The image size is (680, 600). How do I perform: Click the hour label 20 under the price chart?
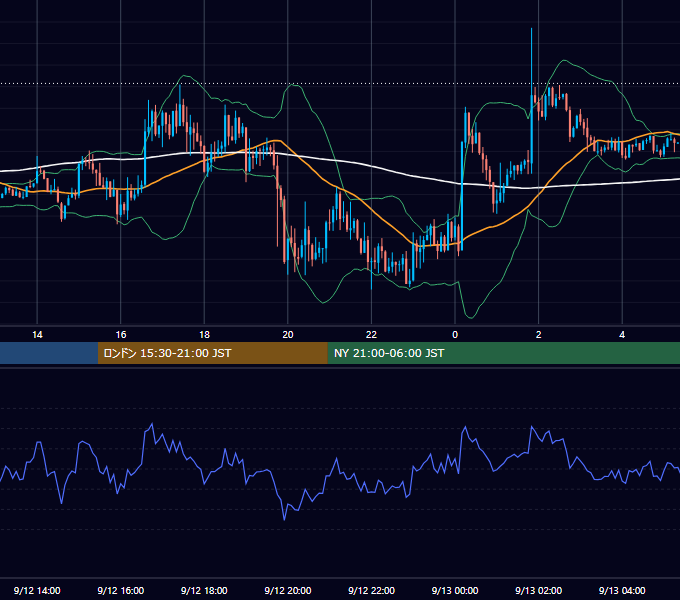tap(288, 335)
